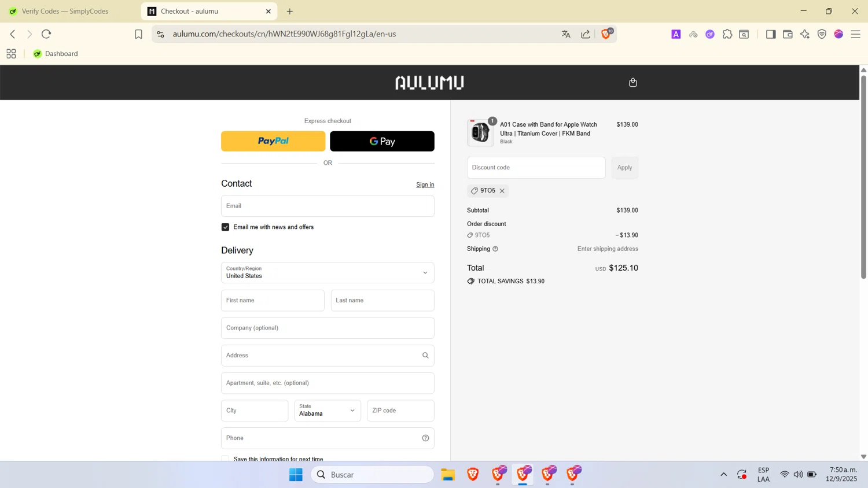The width and height of the screenshot is (868, 488).
Task: Uncheck Email me with news and offers
Action: [x=226, y=227]
